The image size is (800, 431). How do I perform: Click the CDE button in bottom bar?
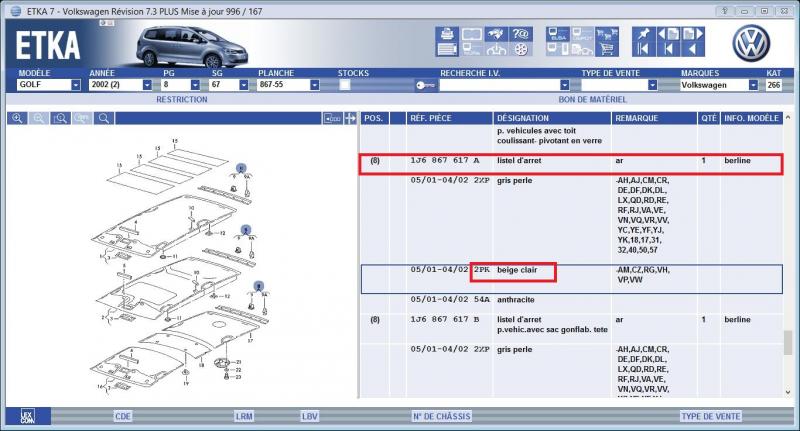pos(123,416)
